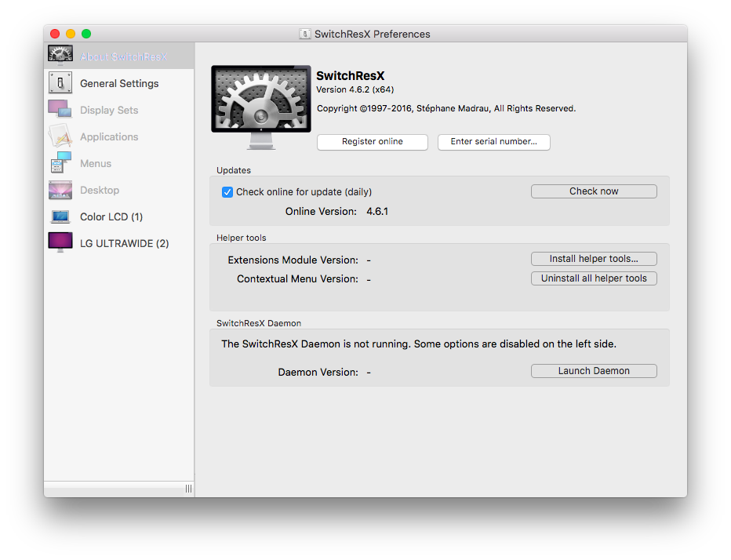Launch the SwitchResX Daemon
This screenshot has height=560, width=731.
pos(593,371)
